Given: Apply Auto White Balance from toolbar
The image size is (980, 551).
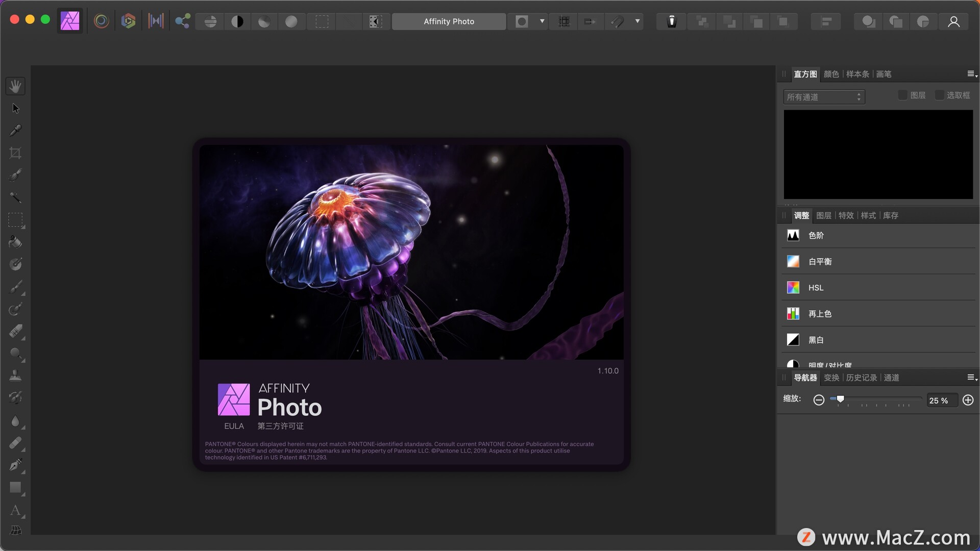Looking at the screenshot, I should (x=291, y=21).
